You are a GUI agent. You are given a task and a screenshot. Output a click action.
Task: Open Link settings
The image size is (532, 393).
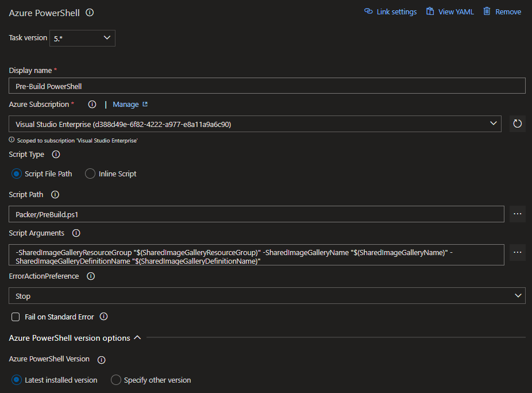391,11
